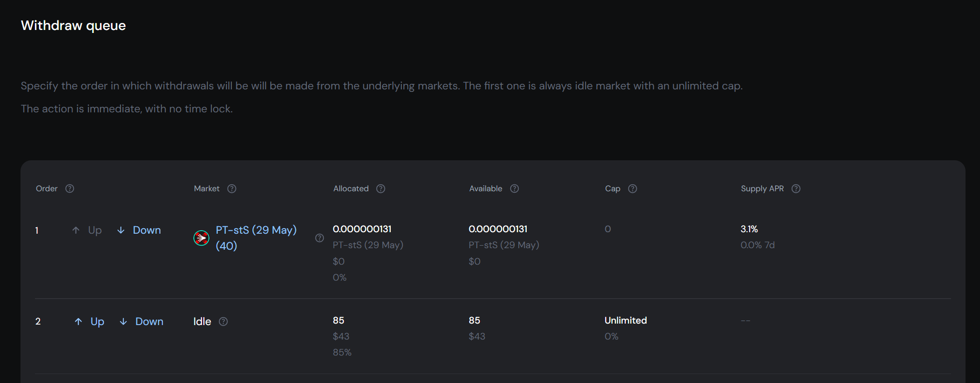This screenshot has width=980, height=383.
Task: Click the Up button in row 1
Action: pyautogui.click(x=87, y=230)
